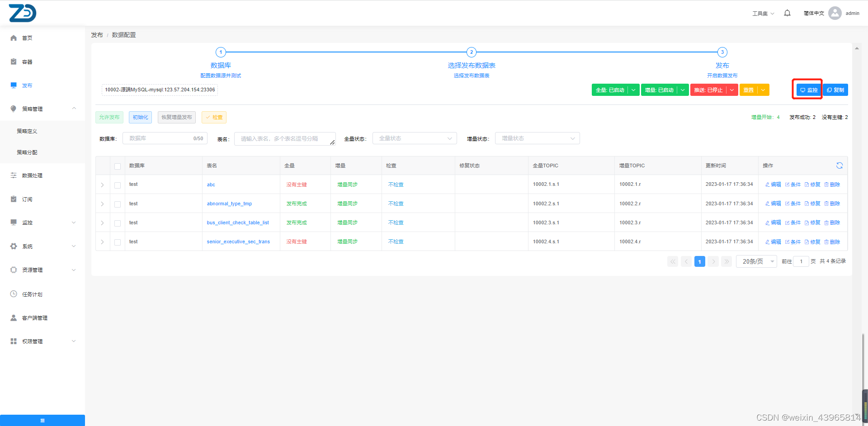Click the 初始化 button
Image resolution: width=868 pixels, height=426 pixels.
[140, 117]
